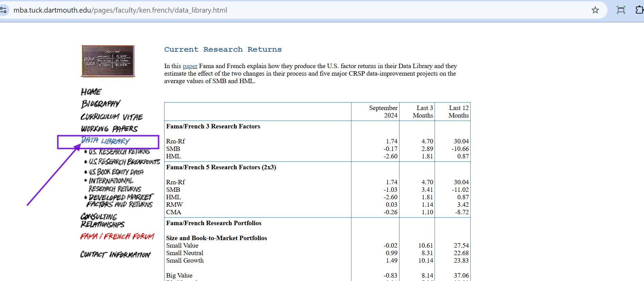The image size is (644, 281).
Task: Open the Biography page
Action: click(x=100, y=104)
